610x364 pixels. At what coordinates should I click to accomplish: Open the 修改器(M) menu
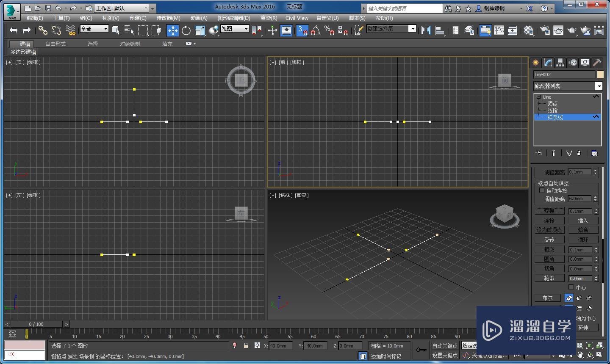[168, 18]
